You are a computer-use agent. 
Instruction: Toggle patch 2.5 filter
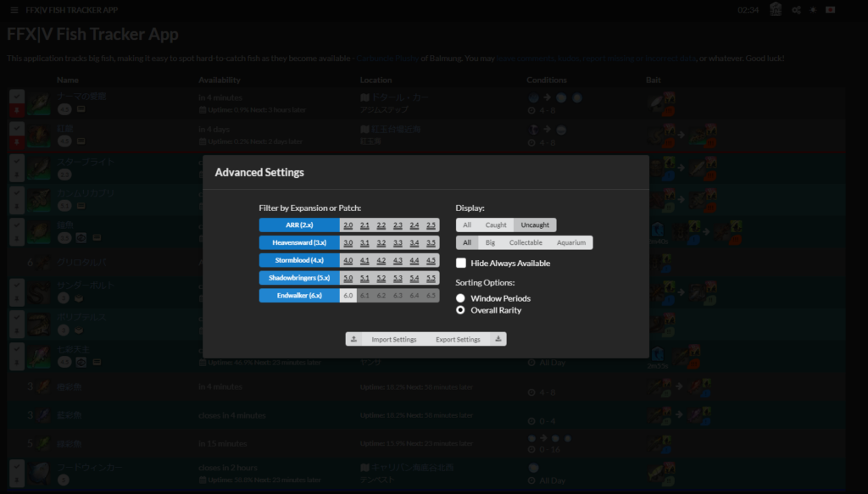pyautogui.click(x=431, y=225)
